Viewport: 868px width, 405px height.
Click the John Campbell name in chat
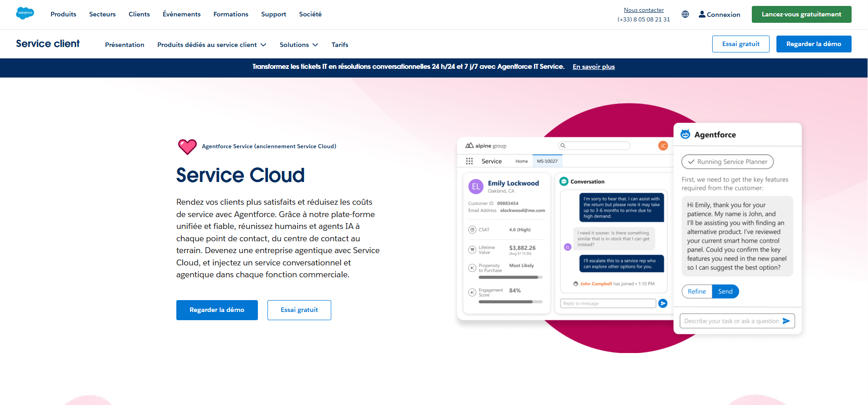coord(596,284)
